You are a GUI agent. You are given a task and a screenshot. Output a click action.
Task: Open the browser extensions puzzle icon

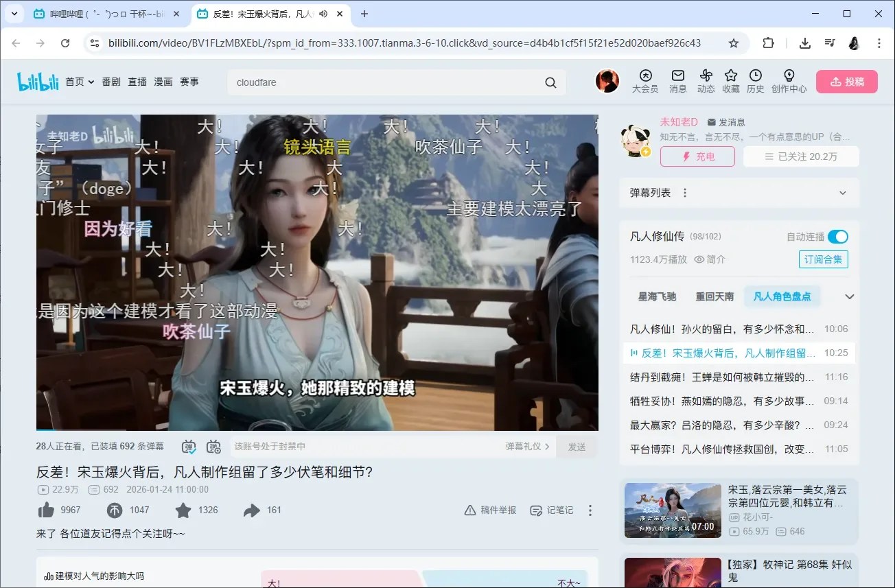(x=768, y=43)
